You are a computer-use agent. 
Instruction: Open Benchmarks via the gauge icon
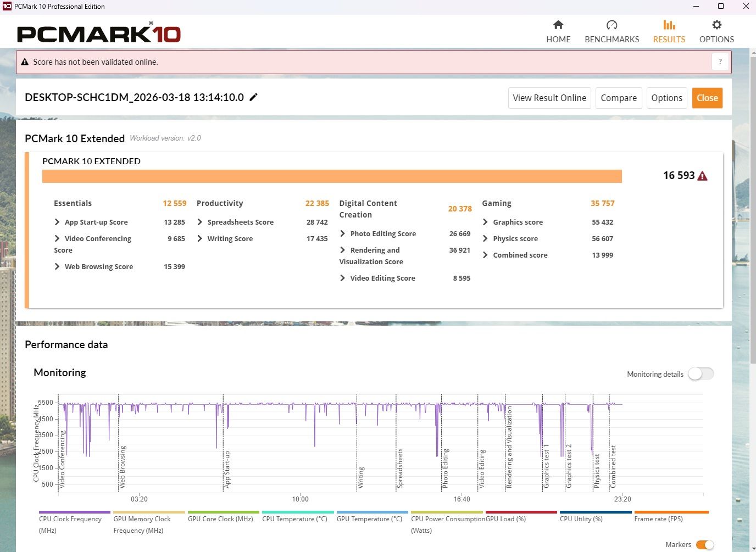tap(612, 25)
